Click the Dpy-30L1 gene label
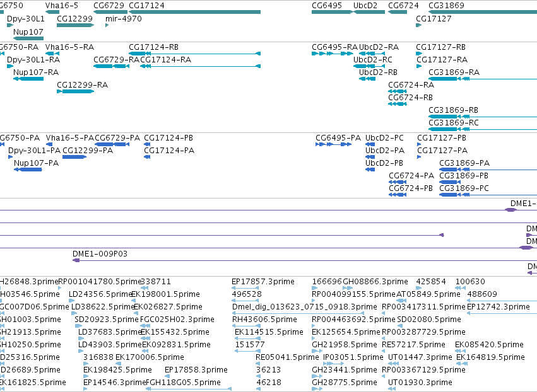 (26, 18)
